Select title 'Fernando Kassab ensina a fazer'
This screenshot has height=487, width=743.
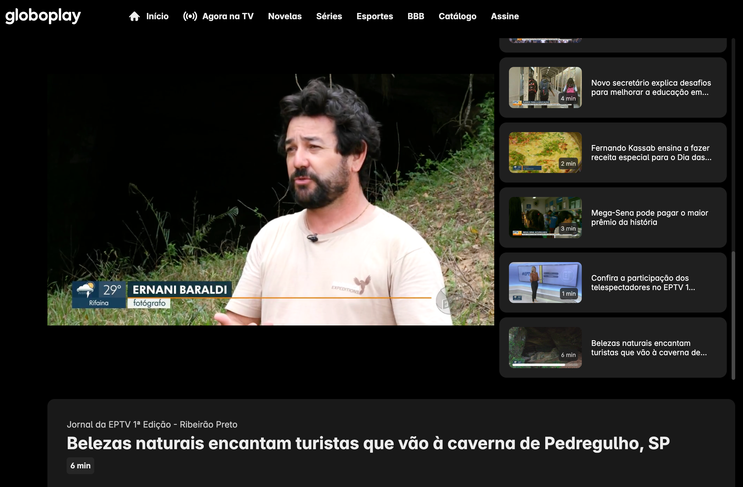tap(651, 153)
